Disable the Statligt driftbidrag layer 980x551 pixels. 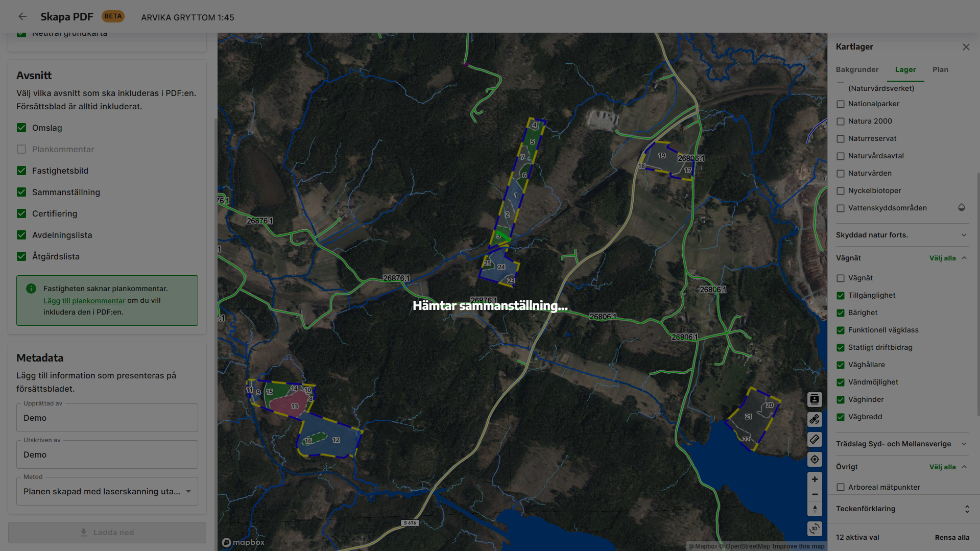click(x=841, y=348)
